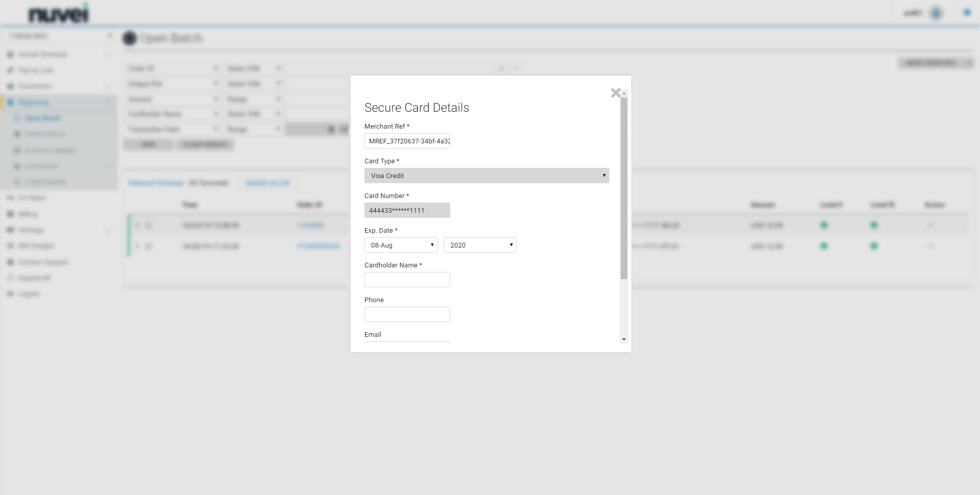
Task: Click the Merchant Ref input field
Action: click(x=407, y=141)
